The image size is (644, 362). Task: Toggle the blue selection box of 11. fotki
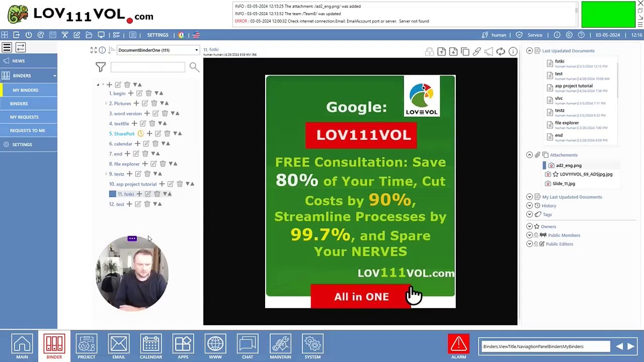[112, 194]
